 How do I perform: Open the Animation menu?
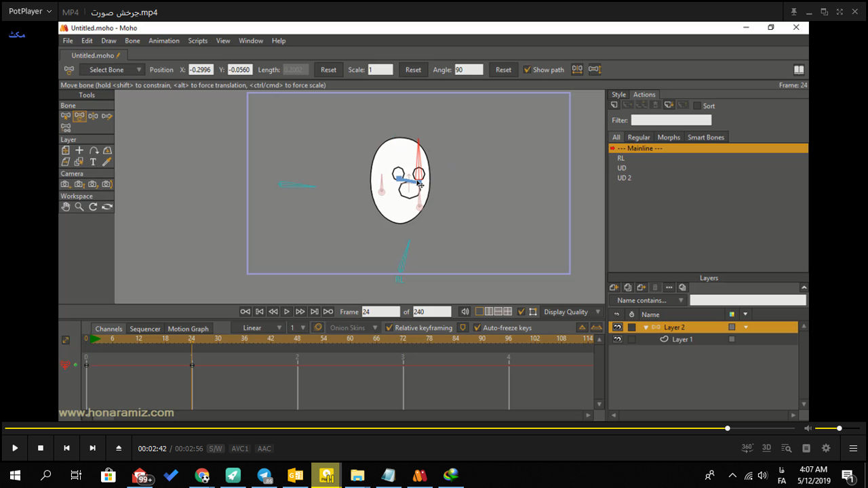(164, 41)
